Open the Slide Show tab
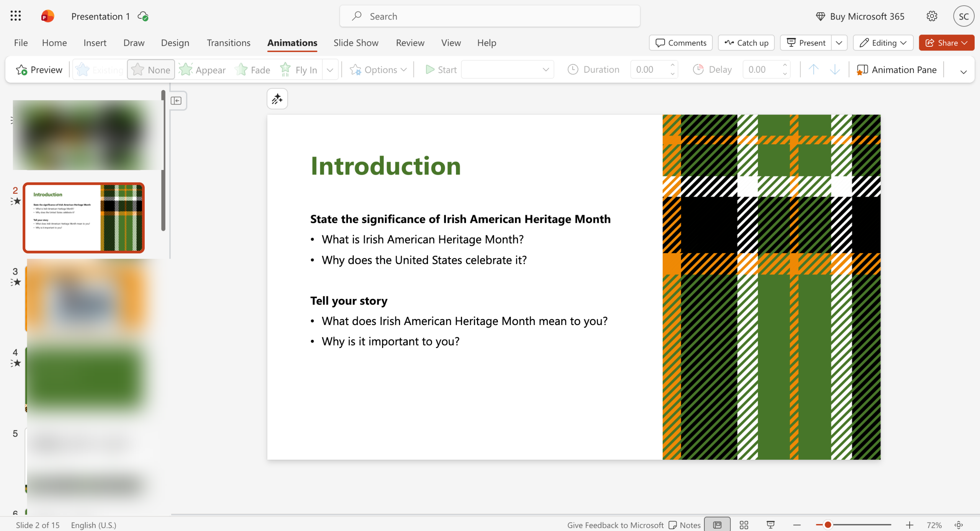The height and width of the screenshot is (531, 980). coord(356,43)
